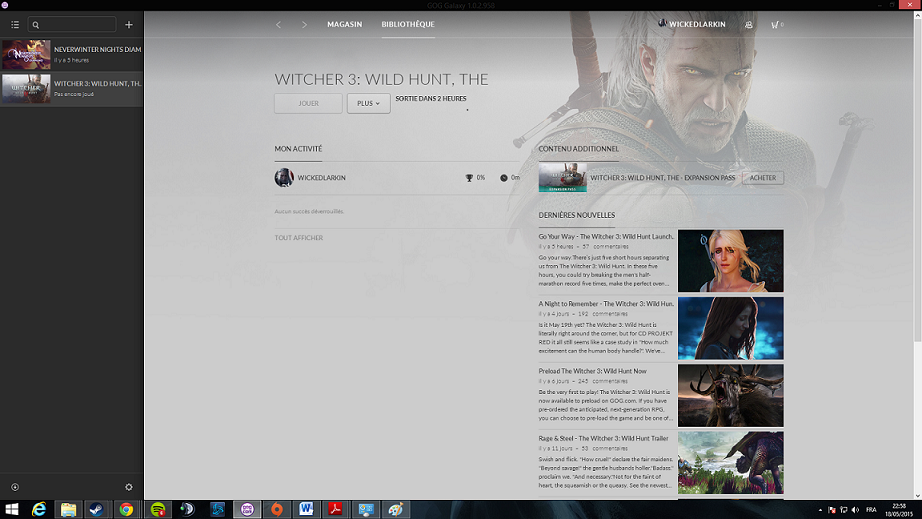Screen dimensions: 922x519
Task: Open Origin from taskbar
Action: tap(276, 509)
